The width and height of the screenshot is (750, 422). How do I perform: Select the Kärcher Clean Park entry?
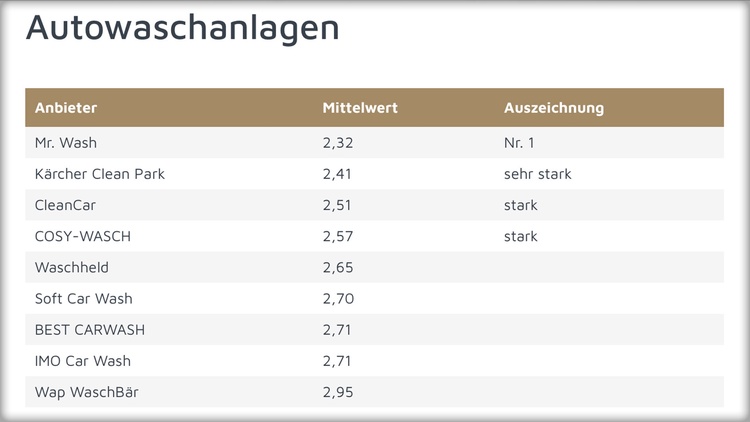tap(100, 174)
